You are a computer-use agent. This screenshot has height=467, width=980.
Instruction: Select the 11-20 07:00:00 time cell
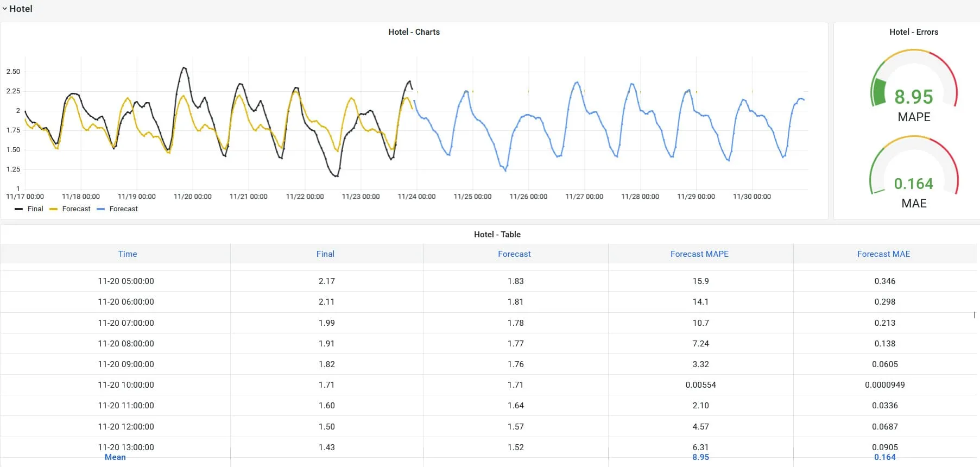[126, 323]
